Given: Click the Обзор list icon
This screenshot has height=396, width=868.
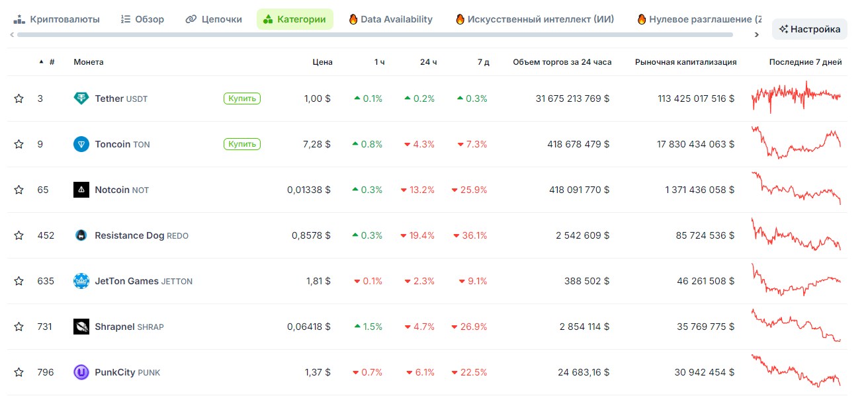Looking at the screenshot, I should (126, 19).
